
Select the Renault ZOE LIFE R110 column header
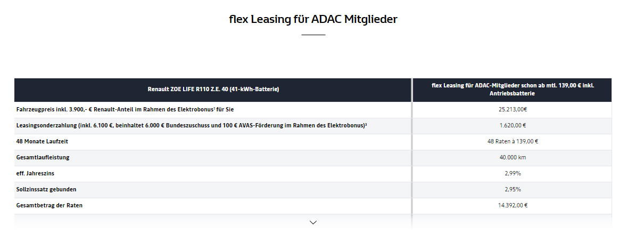(x=213, y=90)
